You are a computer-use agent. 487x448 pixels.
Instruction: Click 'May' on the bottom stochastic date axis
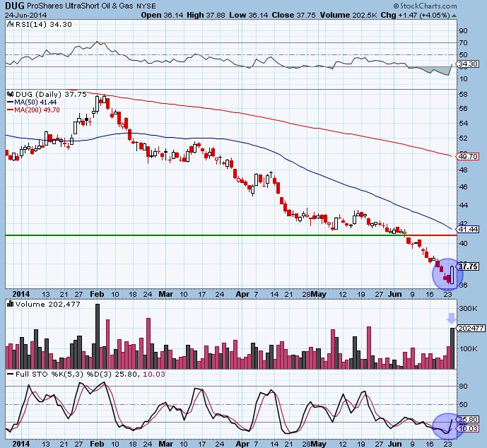click(319, 444)
